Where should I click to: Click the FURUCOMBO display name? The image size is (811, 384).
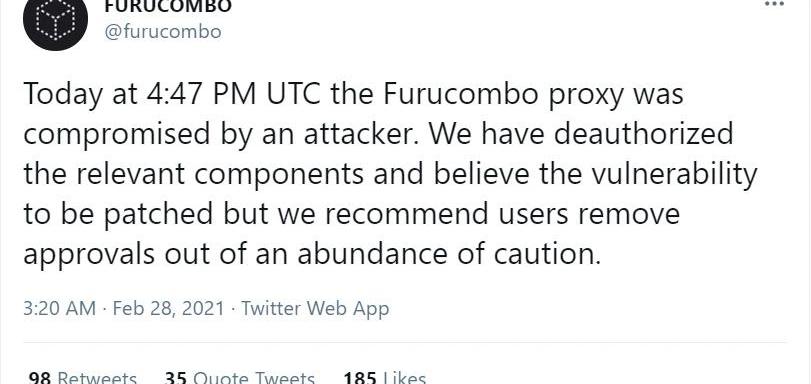coord(168,6)
